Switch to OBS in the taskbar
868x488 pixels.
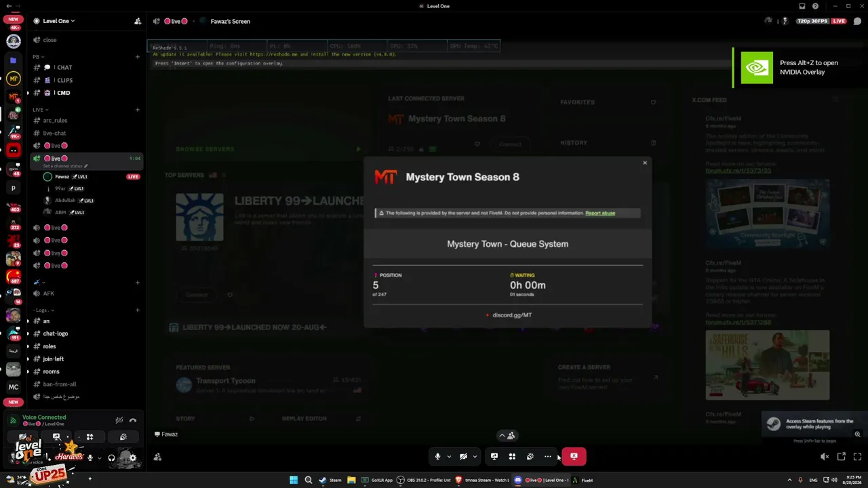tap(425, 480)
